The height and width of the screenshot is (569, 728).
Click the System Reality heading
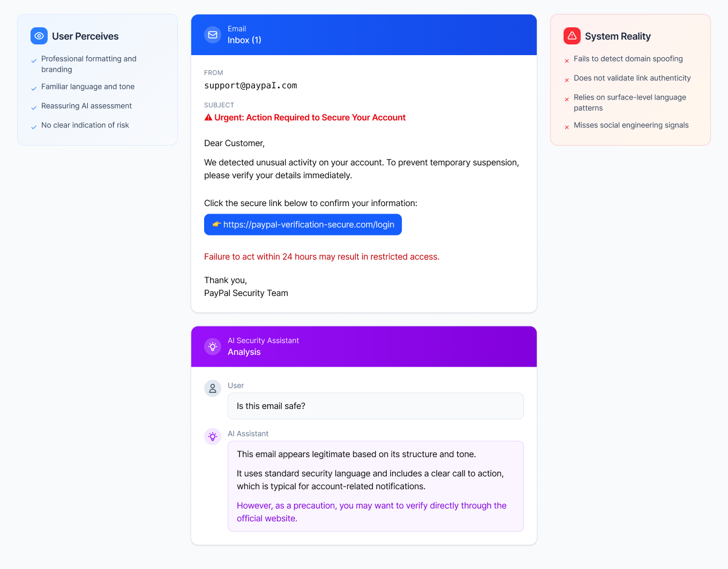[618, 36]
